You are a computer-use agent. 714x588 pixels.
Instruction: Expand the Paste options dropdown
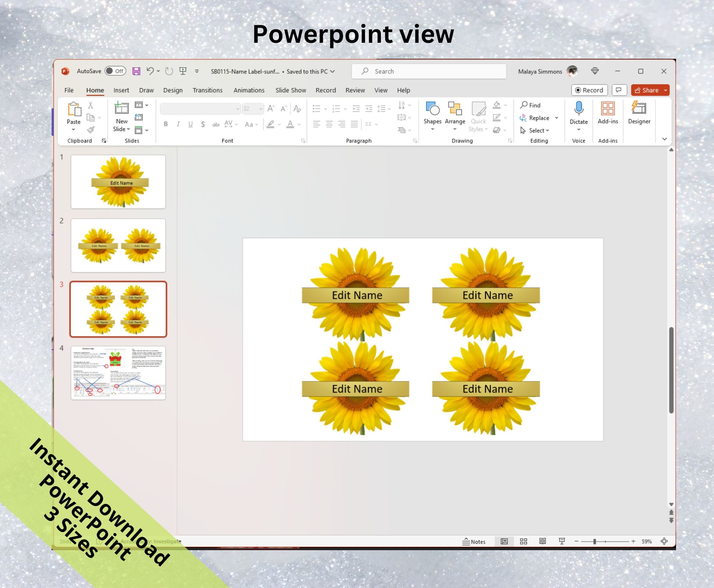click(x=74, y=130)
